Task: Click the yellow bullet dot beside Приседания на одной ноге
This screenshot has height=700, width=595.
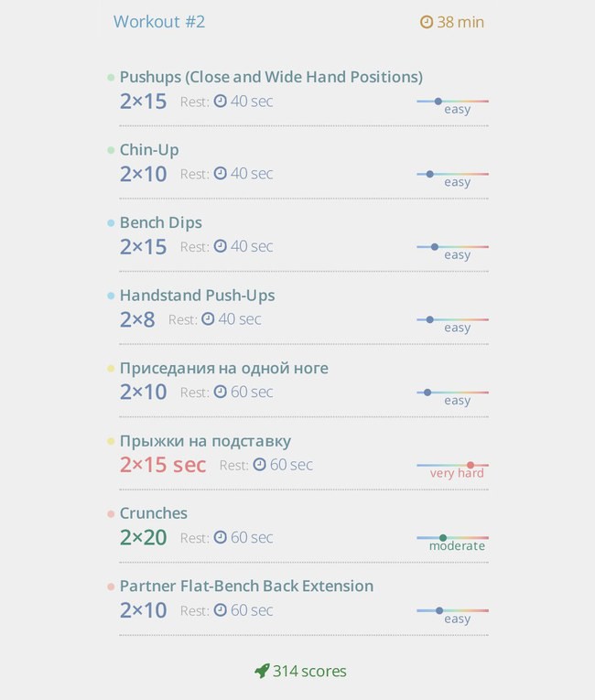Action: 111,369
